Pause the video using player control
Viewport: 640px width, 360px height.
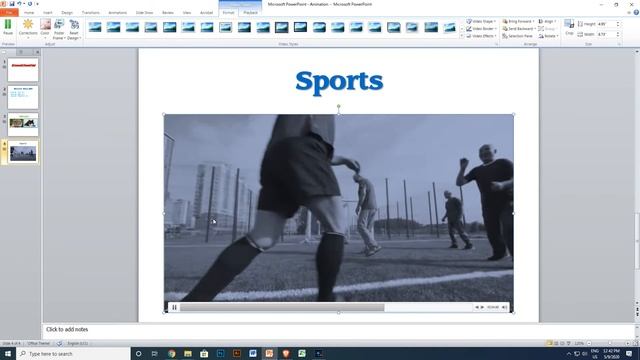click(x=174, y=307)
